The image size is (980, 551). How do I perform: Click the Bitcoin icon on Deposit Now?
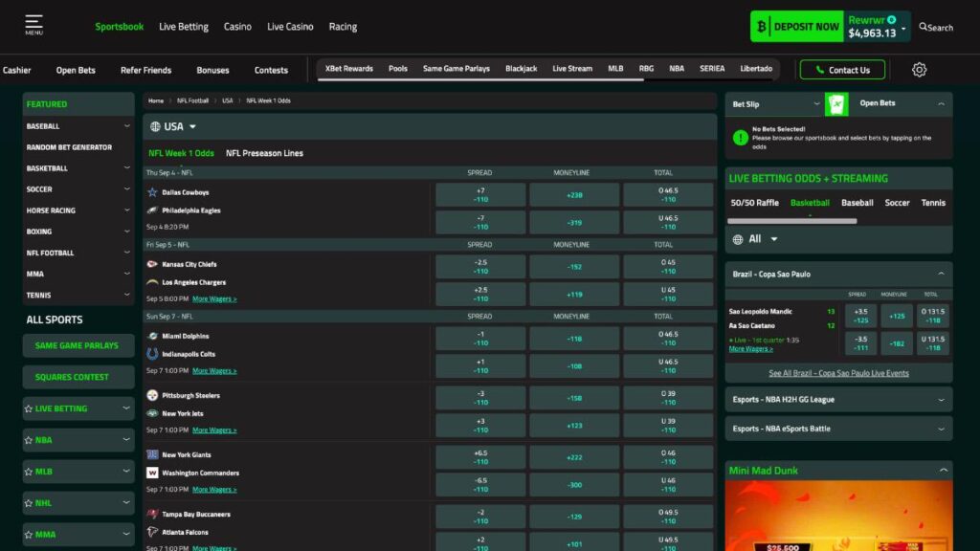pyautogui.click(x=761, y=26)
